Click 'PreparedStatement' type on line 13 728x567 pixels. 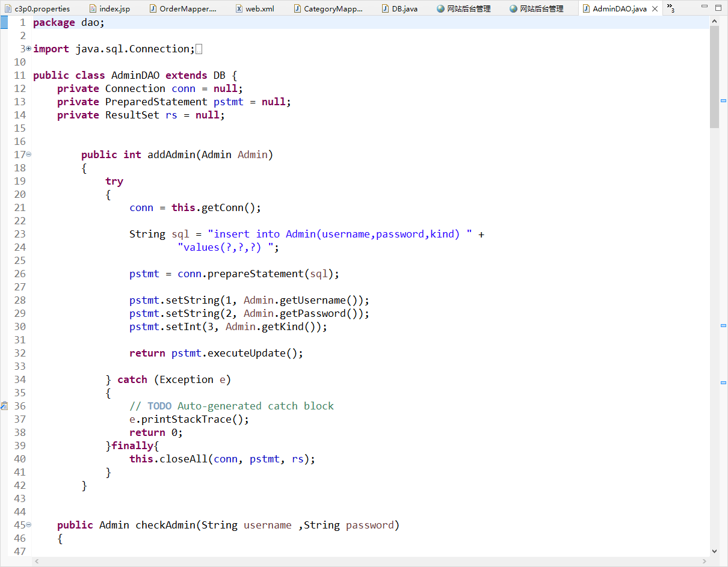coord(156,102)
